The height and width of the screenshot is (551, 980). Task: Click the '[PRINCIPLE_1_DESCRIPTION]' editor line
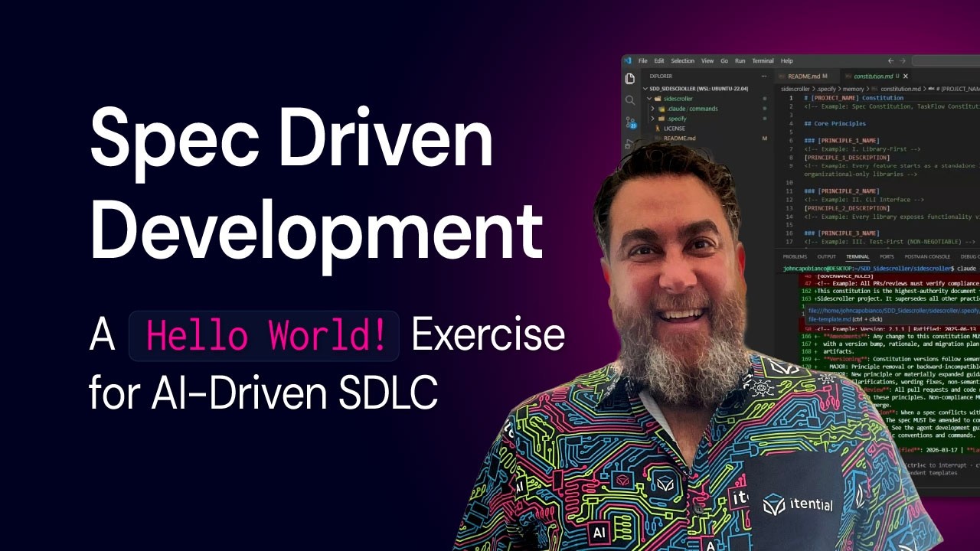[x=847, y=158]
